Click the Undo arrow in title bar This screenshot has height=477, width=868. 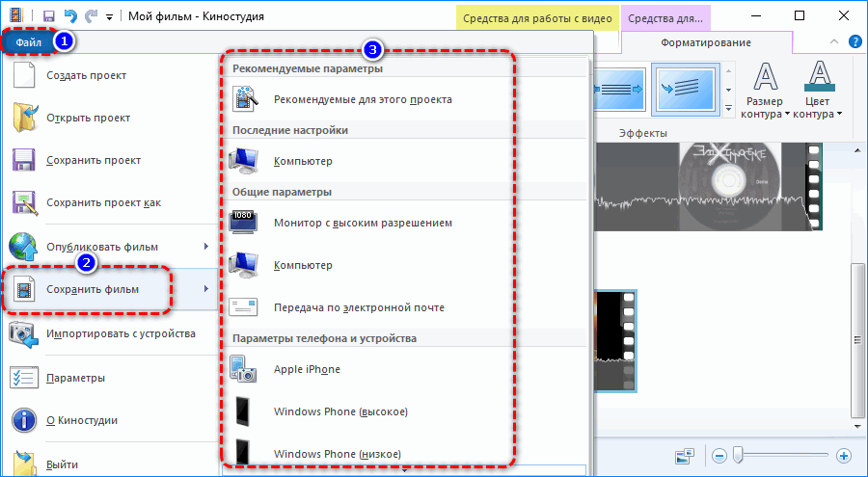pos(68,16)
